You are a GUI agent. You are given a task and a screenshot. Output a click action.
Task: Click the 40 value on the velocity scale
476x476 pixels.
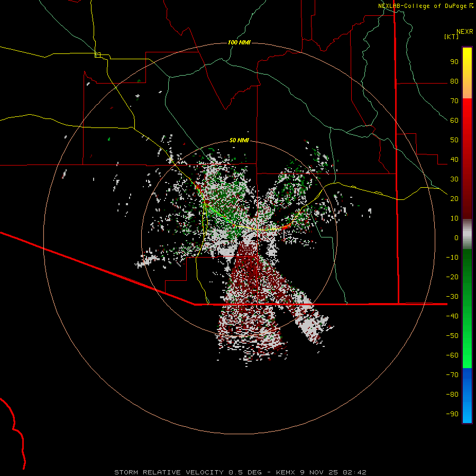454,160
